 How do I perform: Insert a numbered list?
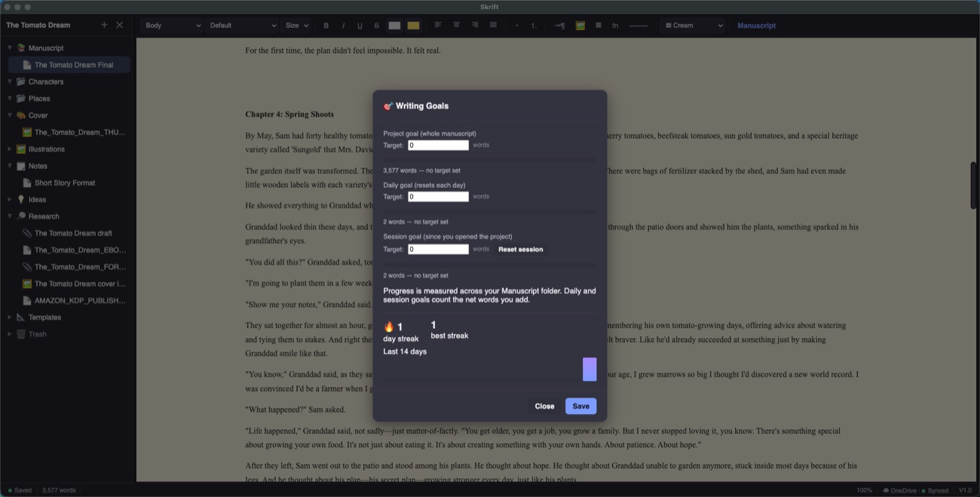[x=534, y=26]
